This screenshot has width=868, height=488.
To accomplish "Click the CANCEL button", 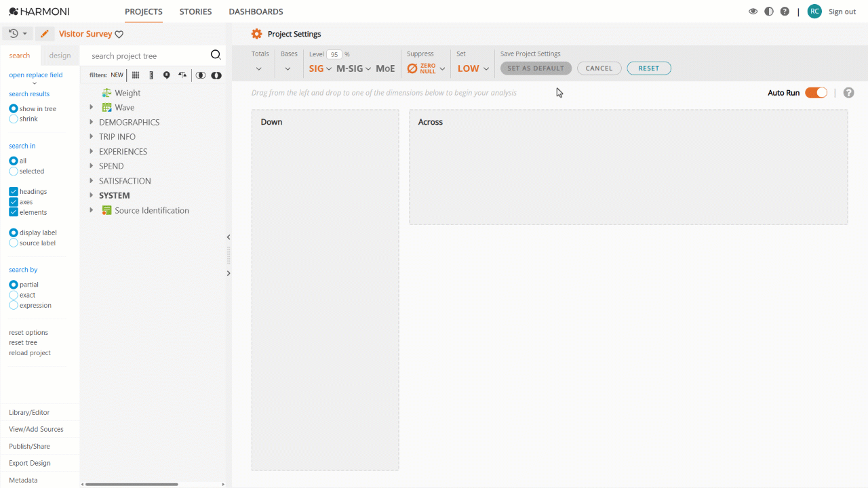I will [x=599, y=68].
